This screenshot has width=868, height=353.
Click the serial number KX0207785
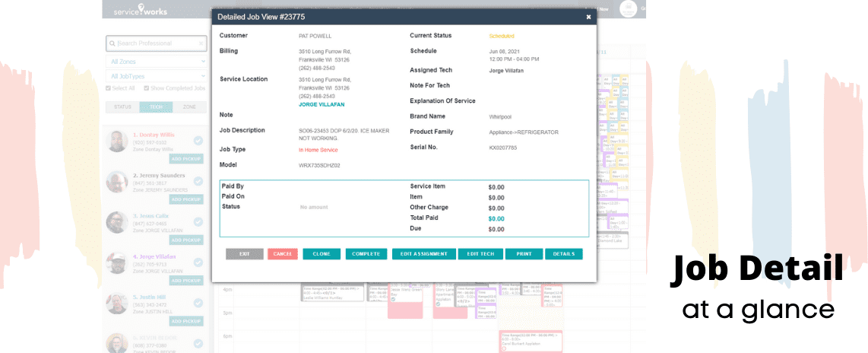coord(503,148)
